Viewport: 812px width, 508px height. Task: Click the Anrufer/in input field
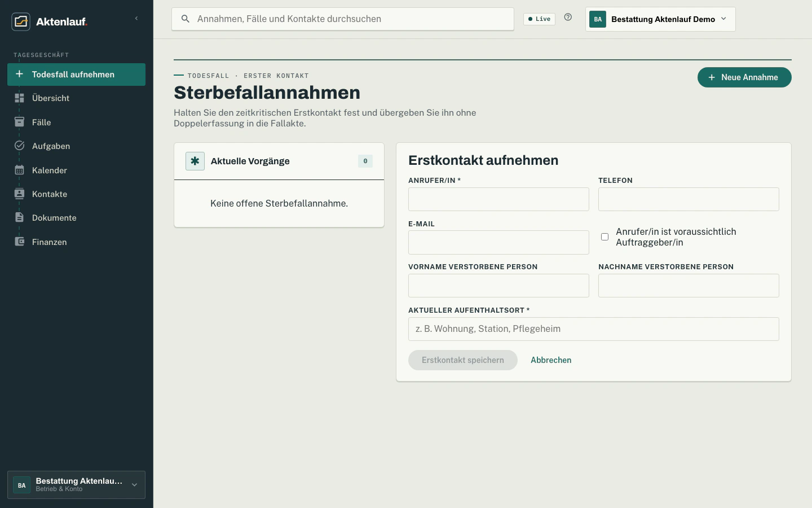pyautogui.click(x=498, y=199)
